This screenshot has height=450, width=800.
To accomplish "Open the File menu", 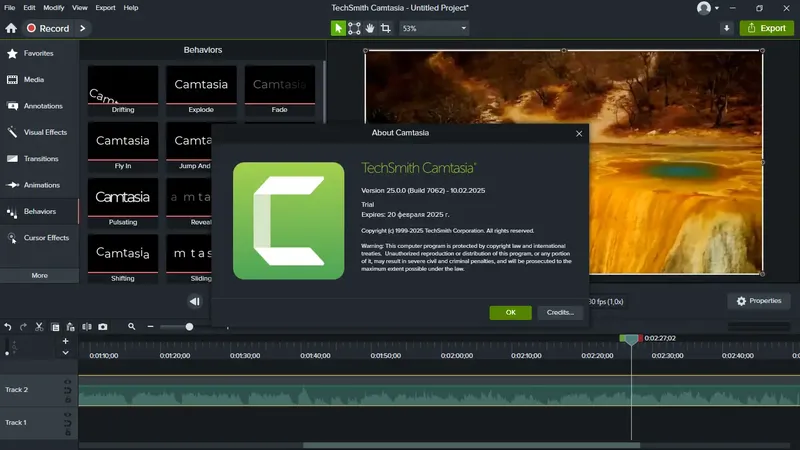I will pyautogui.click(x=10, y=8).
